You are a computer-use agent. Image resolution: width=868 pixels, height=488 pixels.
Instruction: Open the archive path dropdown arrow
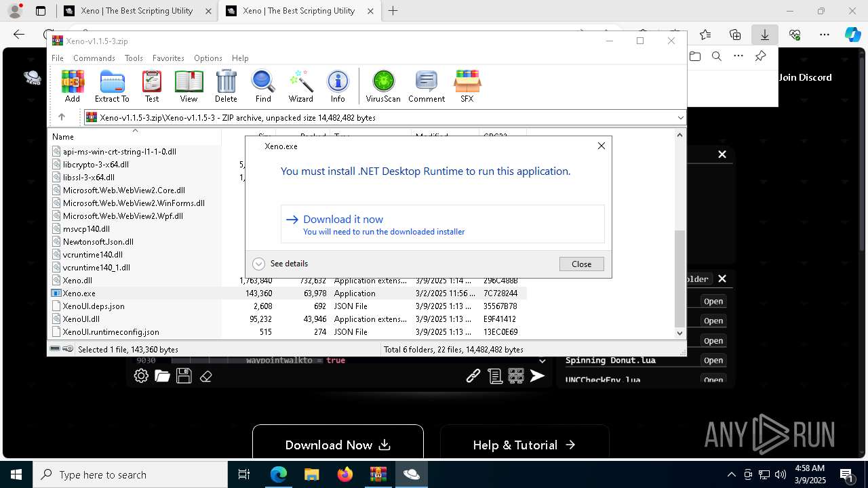(680, 117)
